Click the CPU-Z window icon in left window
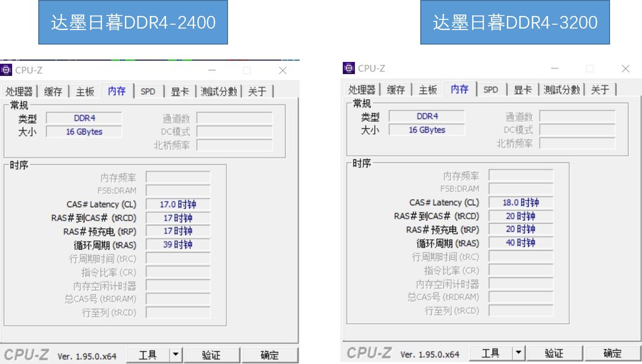Viewport: 642px width, 364px height. [6, 70]
